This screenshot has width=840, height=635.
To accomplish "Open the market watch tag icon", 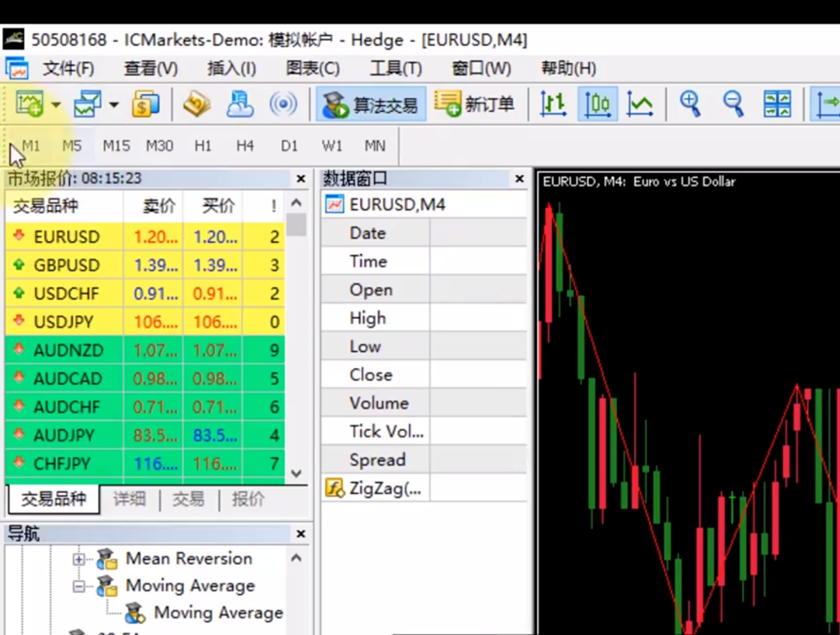I will pos(197,104).
